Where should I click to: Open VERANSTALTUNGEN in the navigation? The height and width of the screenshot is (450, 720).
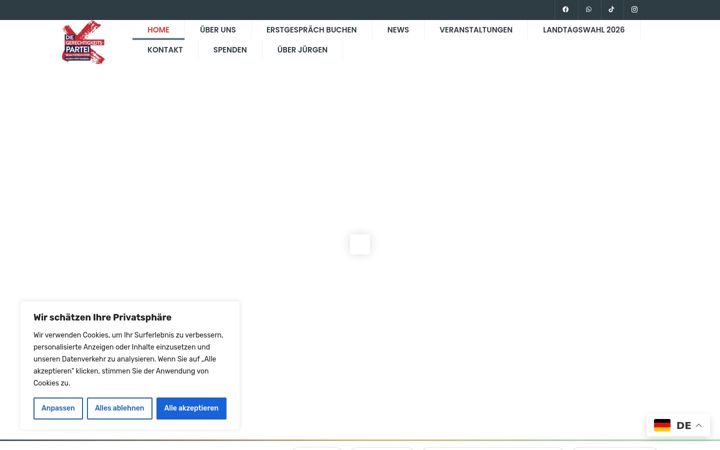[476, 30]
